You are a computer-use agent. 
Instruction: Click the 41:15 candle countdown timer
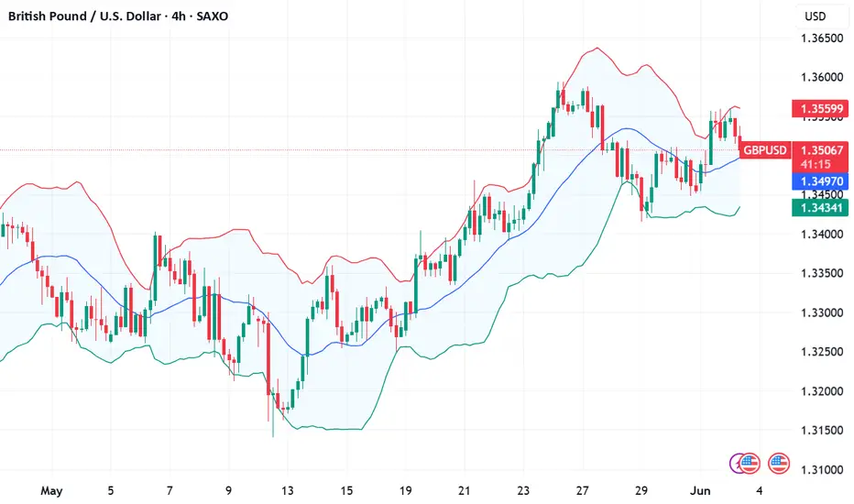816,164
